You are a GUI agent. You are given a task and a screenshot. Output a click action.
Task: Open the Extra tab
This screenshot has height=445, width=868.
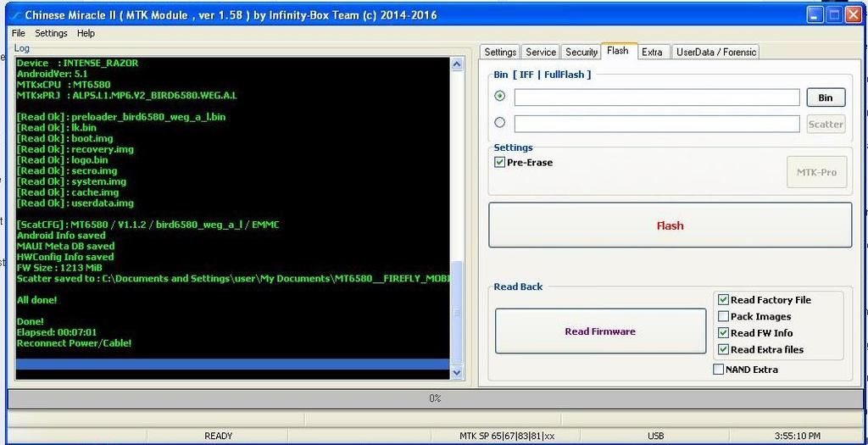tap(652, 53)
